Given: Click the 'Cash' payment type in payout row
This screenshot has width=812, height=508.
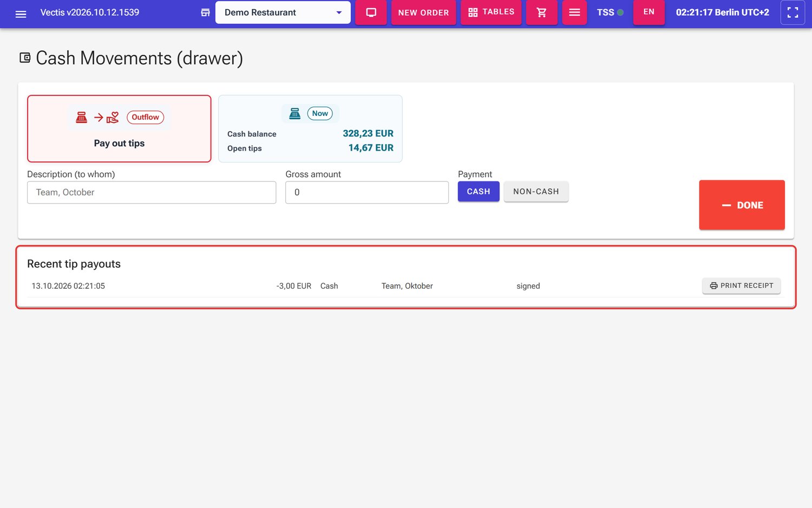Looking at the screenshot, I should click(329, 286).
